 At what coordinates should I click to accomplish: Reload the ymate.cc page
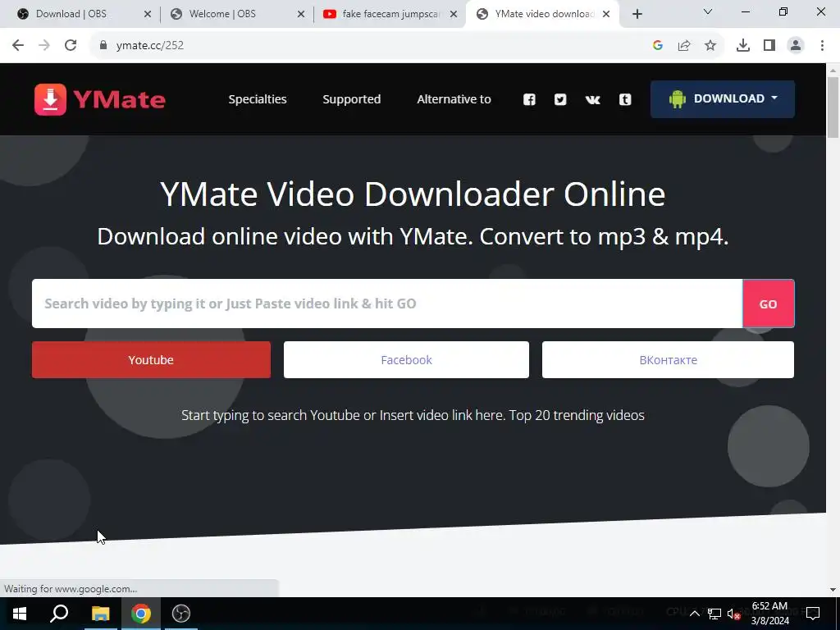(71, 46)
